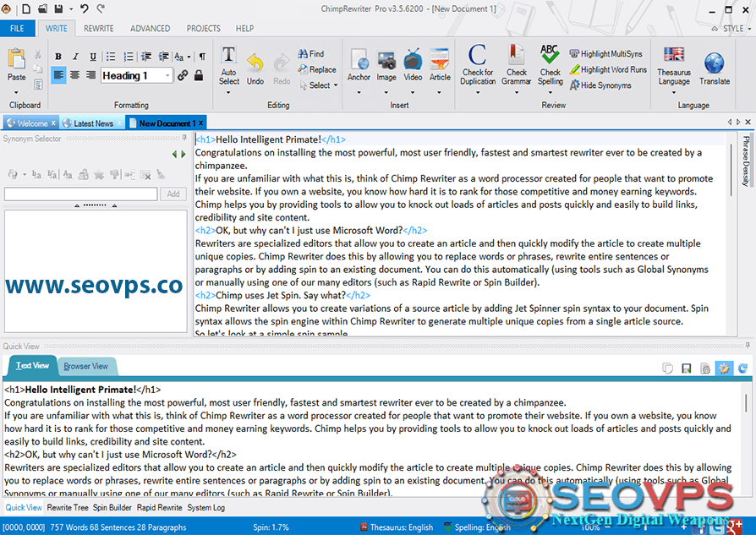Apply Underline formatting

[x=92, y=57]
